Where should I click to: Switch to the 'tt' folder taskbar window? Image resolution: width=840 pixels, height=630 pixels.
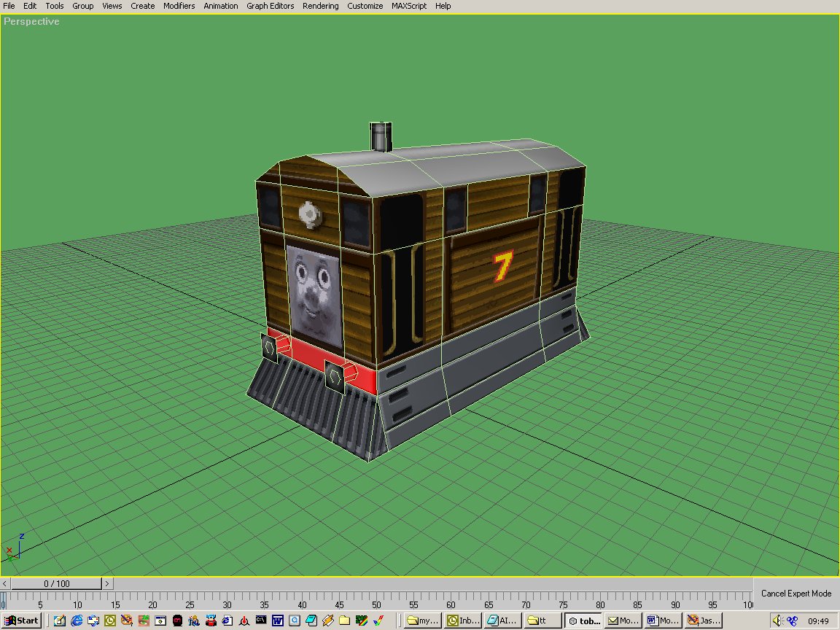pyautogui.click(x=542, y=621)
